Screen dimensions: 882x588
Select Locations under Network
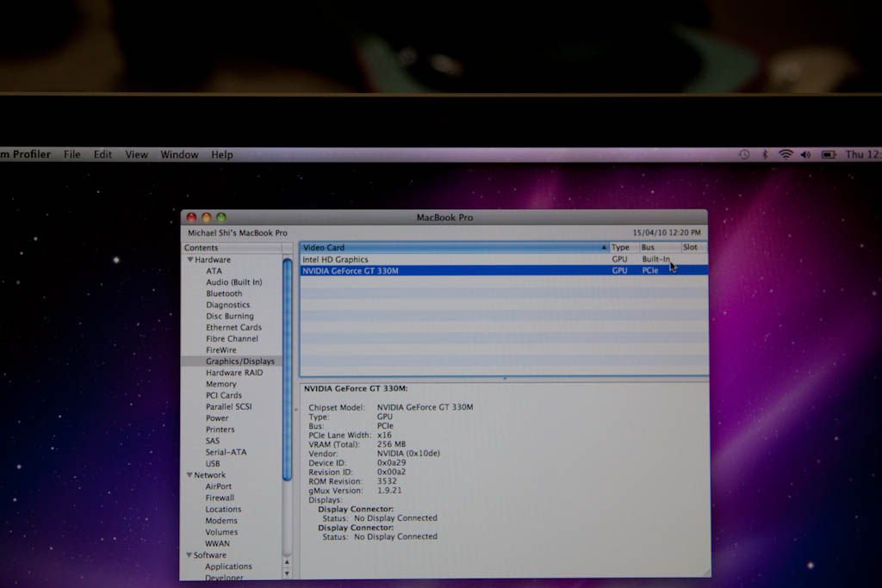223,510
